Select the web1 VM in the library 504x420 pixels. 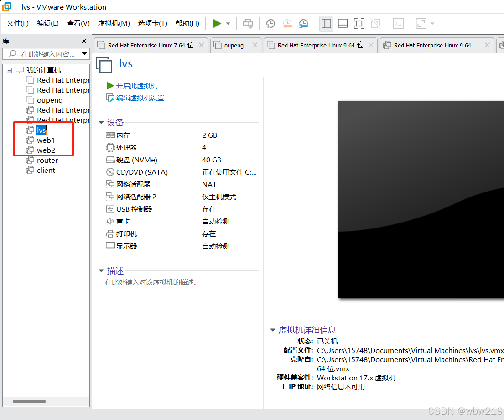pos(46,140)
